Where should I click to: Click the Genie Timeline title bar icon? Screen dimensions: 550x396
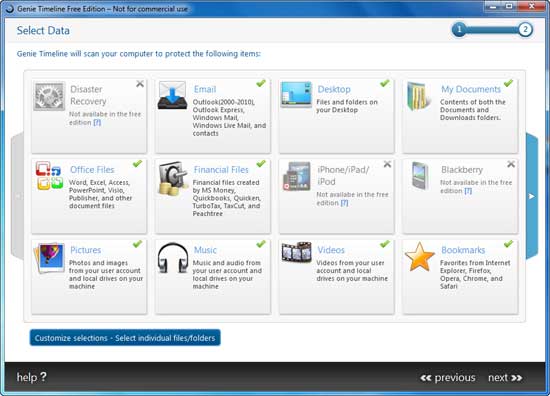click(9, 8)
